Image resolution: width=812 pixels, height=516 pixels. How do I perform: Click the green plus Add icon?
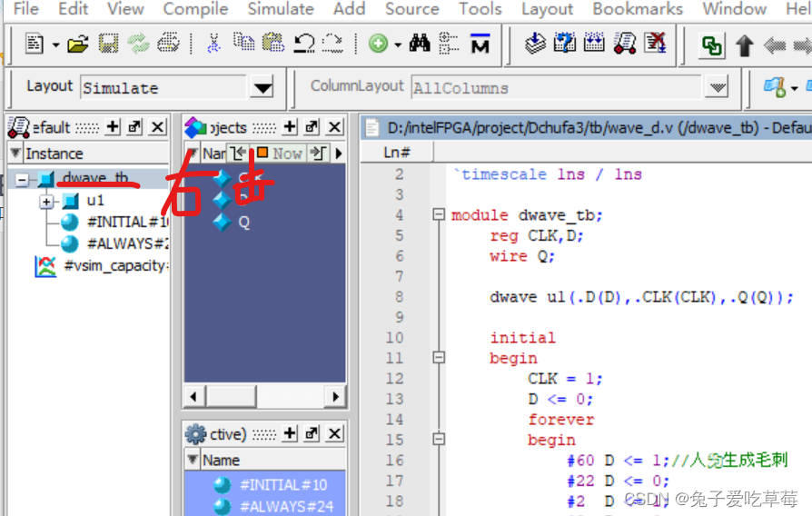tap(378, 44)
